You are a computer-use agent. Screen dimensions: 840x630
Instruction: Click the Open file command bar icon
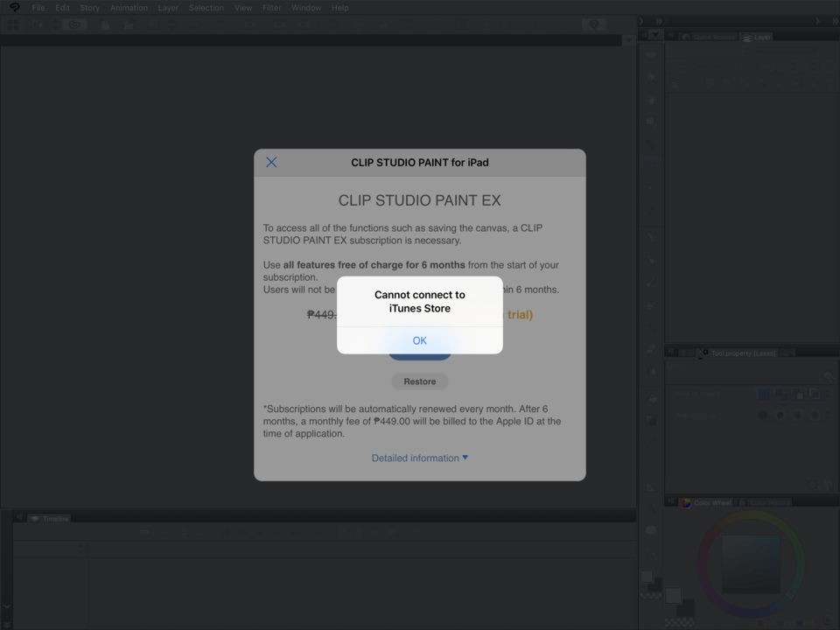[x=129, y=24]
